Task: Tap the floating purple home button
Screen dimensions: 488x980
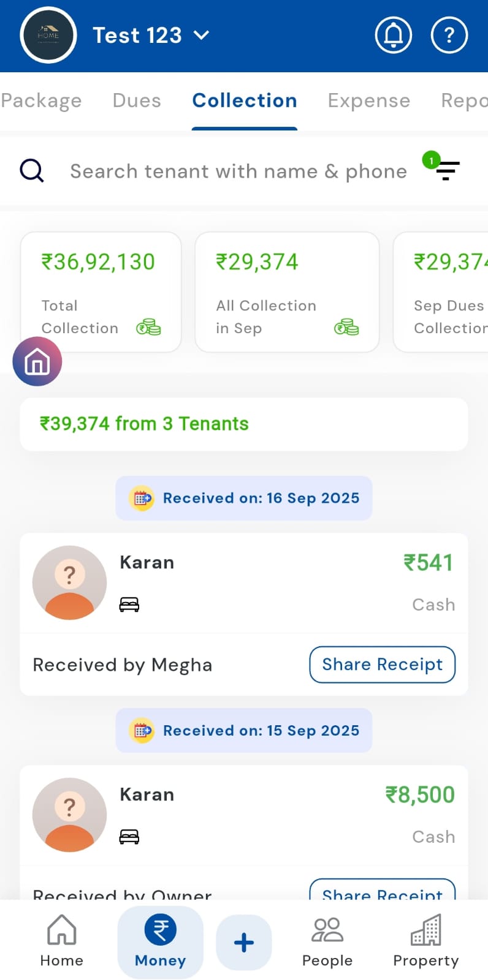Action: [37, 361]
